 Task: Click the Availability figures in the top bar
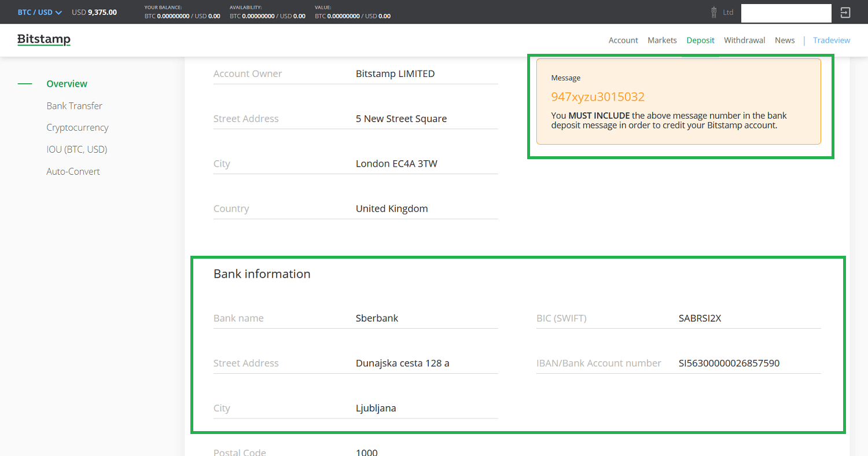tap(267, 16)
